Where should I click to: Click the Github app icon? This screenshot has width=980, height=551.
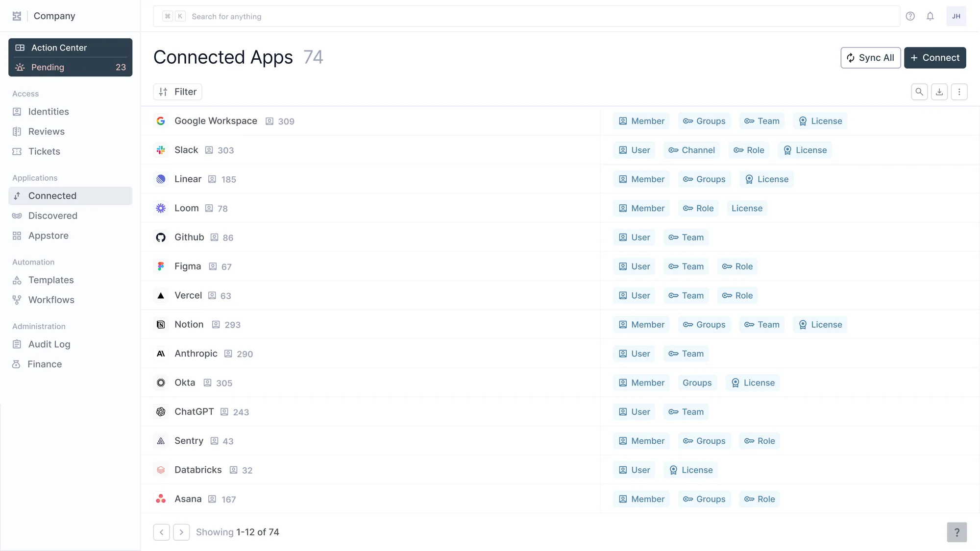(161, 238)
